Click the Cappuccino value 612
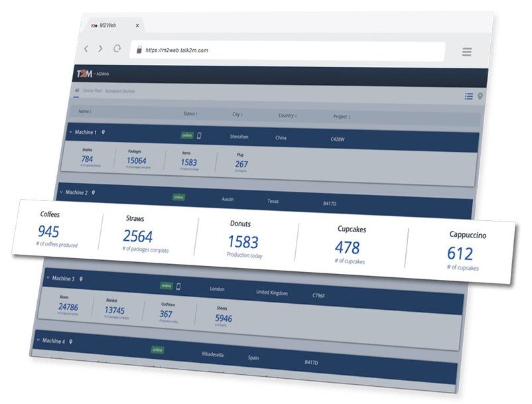The height and width of the screenshot is (404, 532). tap(460, 253)
